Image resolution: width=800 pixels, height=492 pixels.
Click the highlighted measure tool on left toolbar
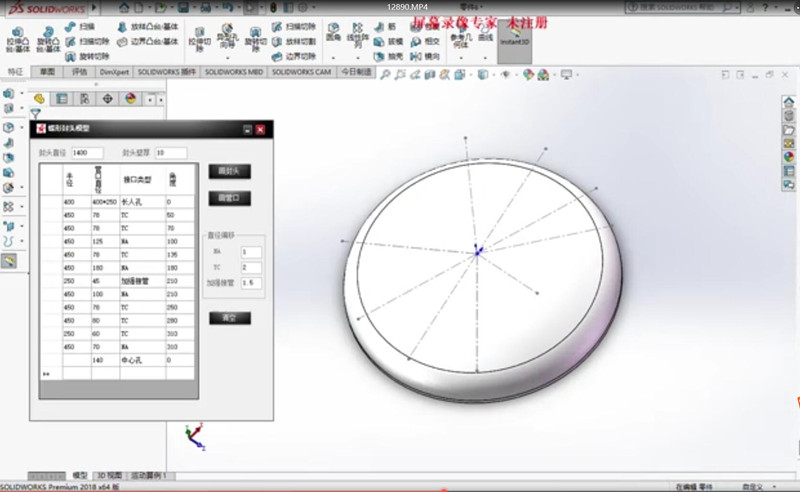click(x=8, y=260)
